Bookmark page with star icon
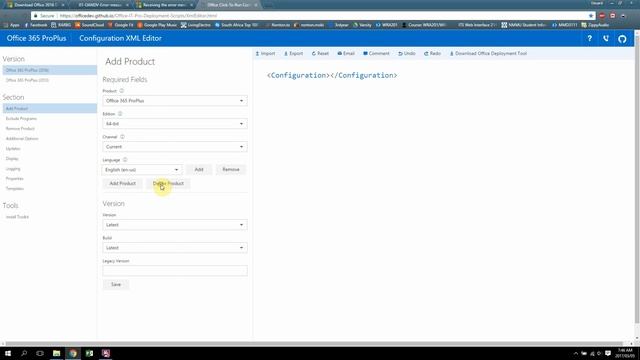 (591, 16)
